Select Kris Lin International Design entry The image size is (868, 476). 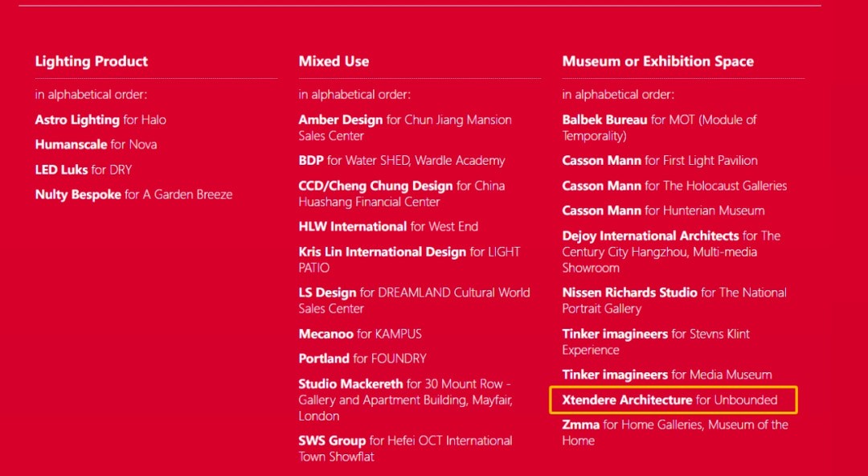(408, 252)
